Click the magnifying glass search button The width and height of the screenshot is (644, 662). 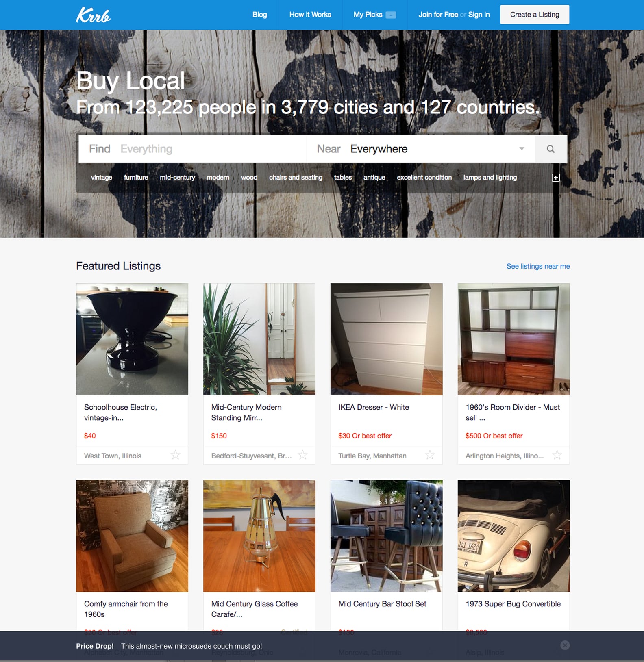point(550,149)
